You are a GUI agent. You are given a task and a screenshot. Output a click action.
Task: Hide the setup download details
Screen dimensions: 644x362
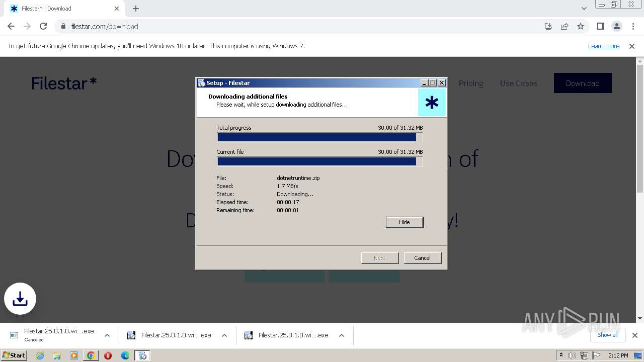point(405,222)
